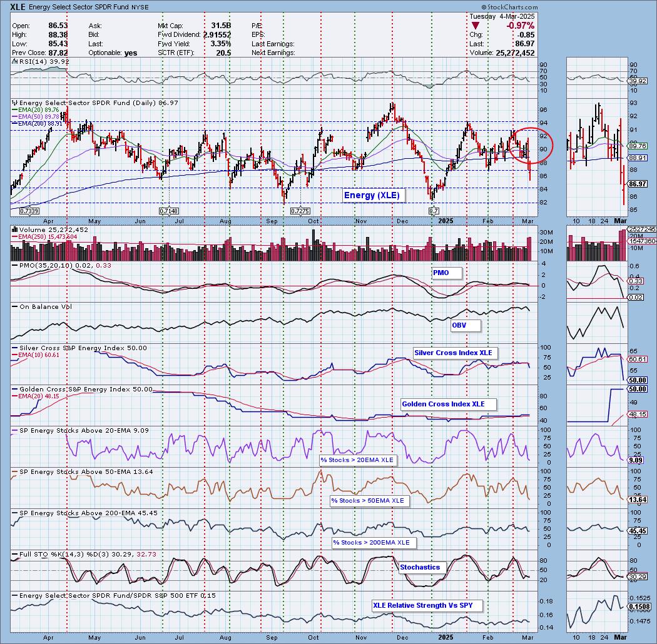Click the XLE Relative Strength Vs SPY label
Viewport: 657px width, 644px height.
pos(427,606)
